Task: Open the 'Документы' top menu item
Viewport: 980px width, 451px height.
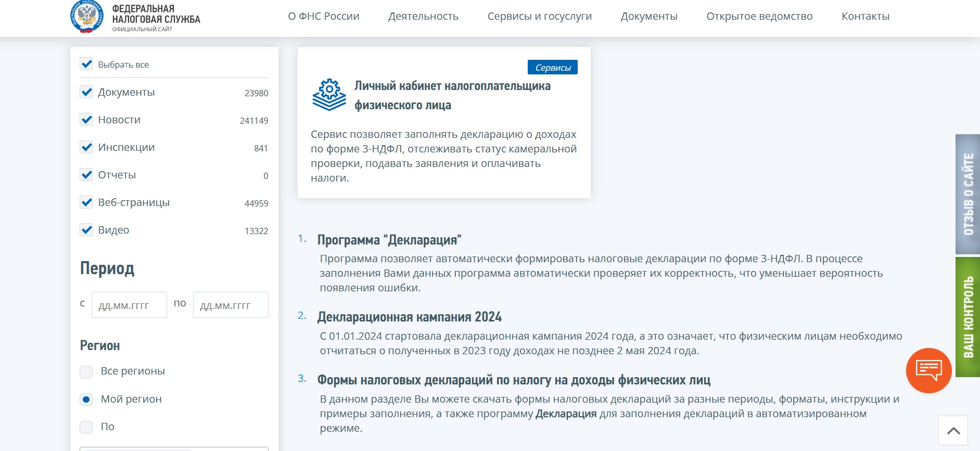Action: click(649, 16)
